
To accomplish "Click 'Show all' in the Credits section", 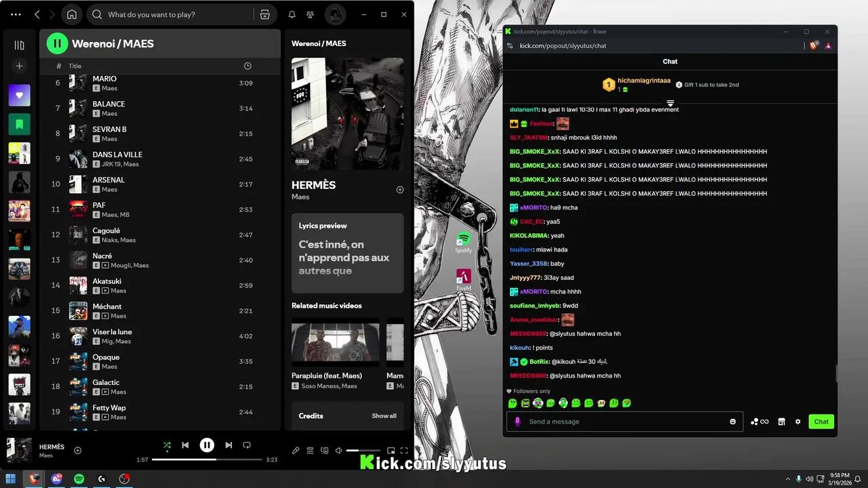I will pos(384,416).
